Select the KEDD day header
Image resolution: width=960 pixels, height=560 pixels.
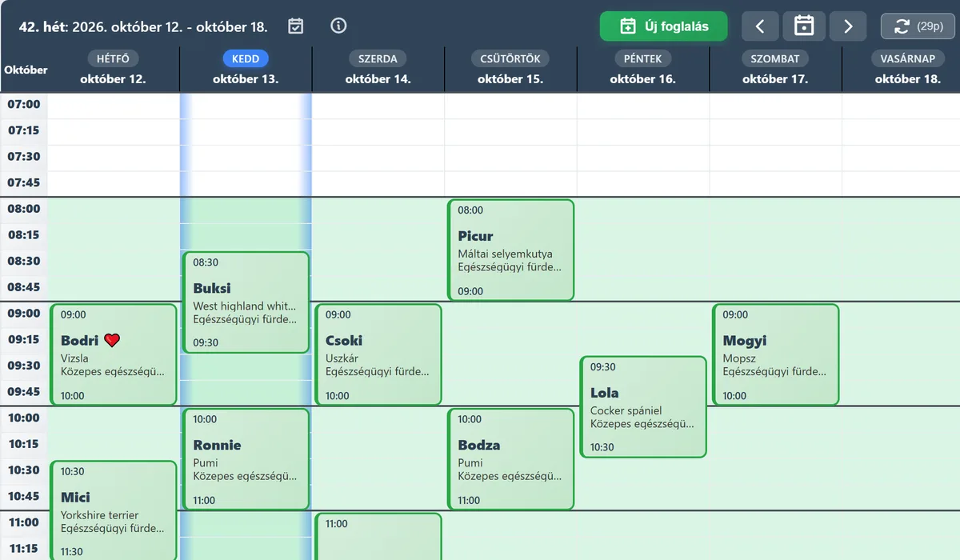pyautogui.click(x=246, y=58)
